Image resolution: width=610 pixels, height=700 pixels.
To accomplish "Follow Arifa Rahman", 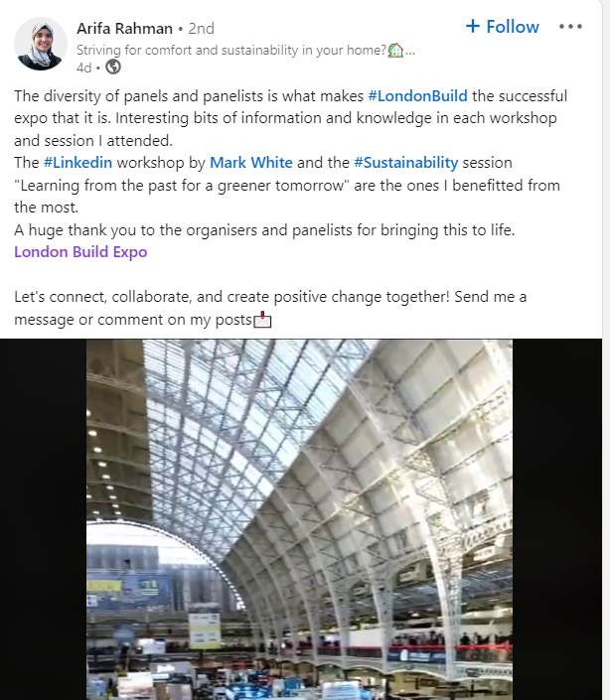I will [503, 27].
